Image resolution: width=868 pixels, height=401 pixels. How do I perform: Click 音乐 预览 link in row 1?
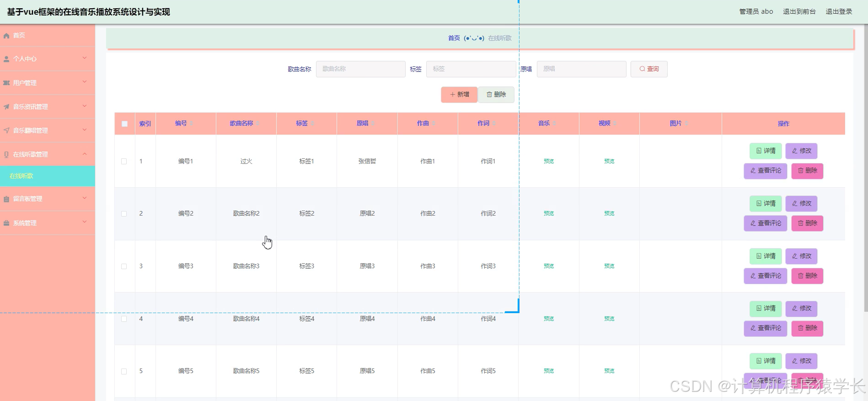[549, 162]
